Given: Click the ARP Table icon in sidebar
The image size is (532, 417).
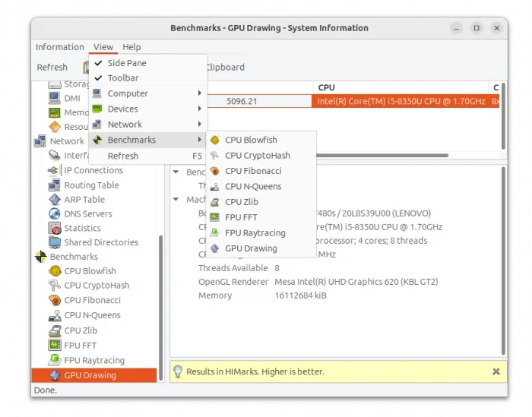Looking at the screenshot, I should [x=55, y=199].
